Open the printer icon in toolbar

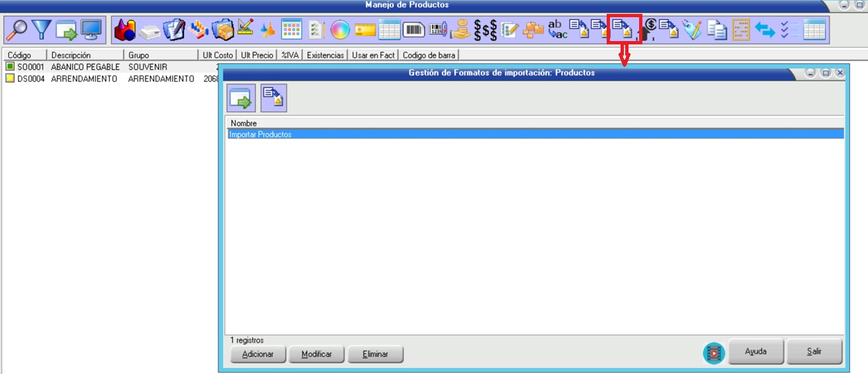click(150, 30)
